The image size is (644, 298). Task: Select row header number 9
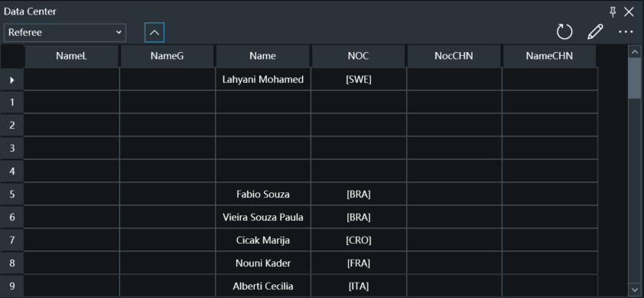pyautogui.click(x=12, y=286)
